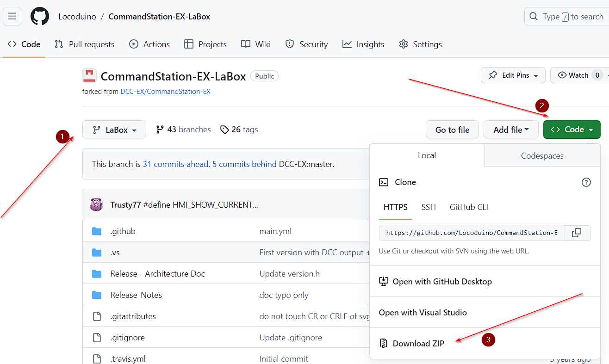
Task: Open the Pull requests tab
Action: [84, 44]
